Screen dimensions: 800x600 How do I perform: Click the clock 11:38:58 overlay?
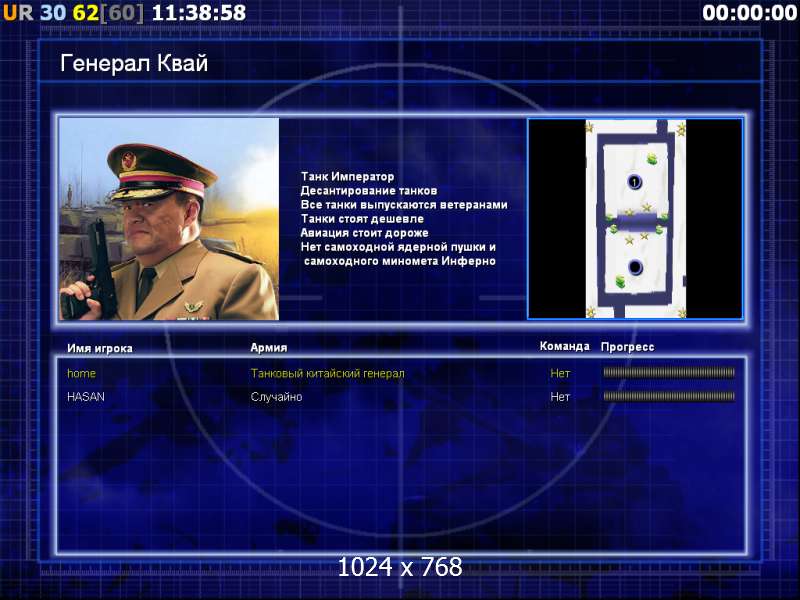point(199,12)
